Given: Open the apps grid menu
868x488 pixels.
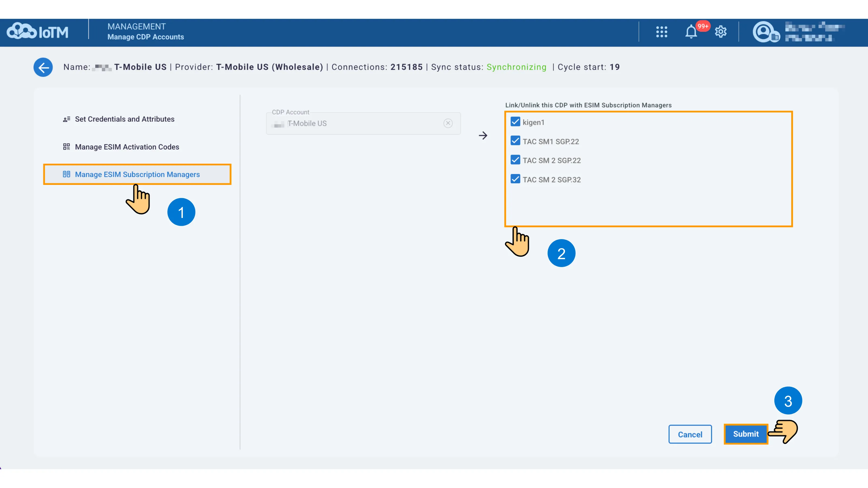Looking at the screenshot, I should point(662,32).
